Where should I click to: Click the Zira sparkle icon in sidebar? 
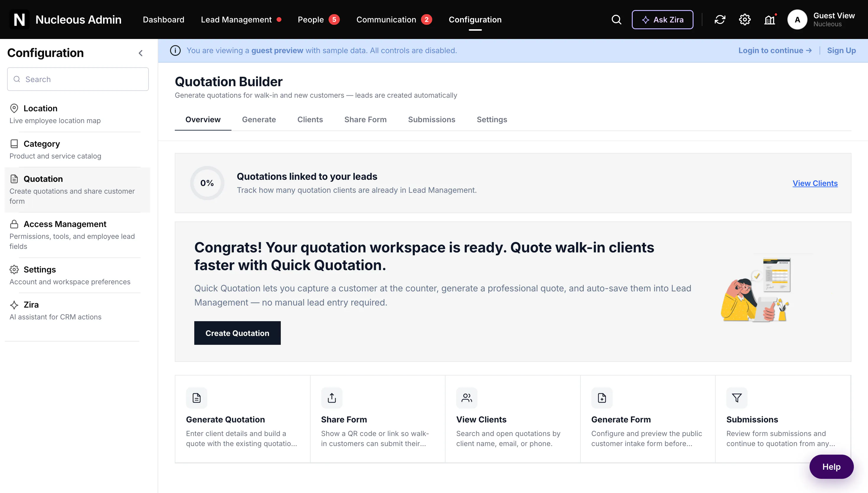point(14,305)
